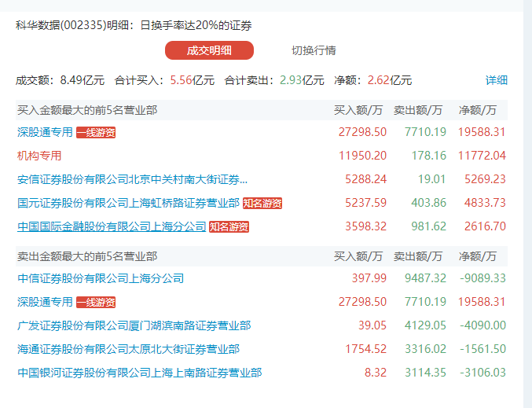Click 卖出额/万 column header in the buy-side table
This screenshot has width=532, height=408.
(x=418, y=110)
